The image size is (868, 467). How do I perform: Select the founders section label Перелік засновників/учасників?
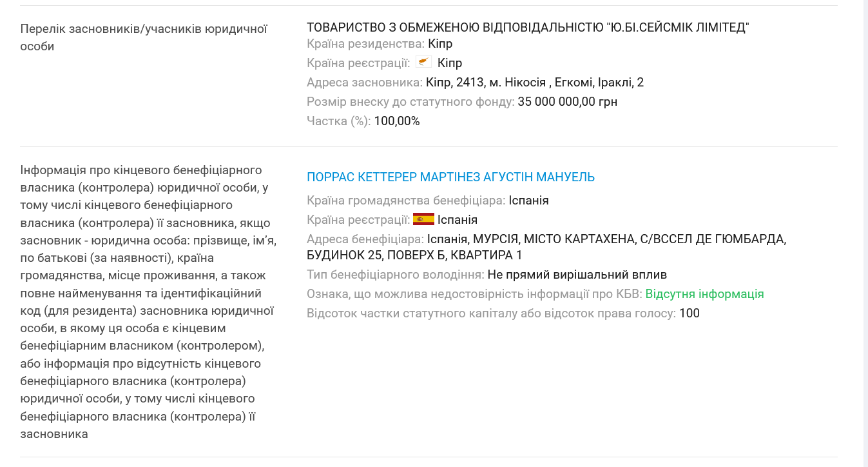145,37
